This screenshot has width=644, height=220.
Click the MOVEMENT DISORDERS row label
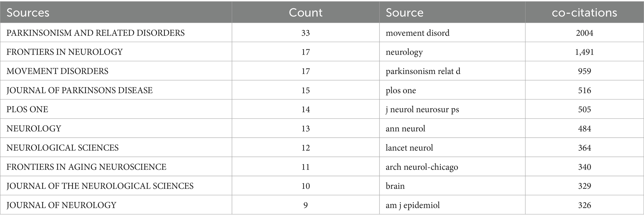[57, 71]
